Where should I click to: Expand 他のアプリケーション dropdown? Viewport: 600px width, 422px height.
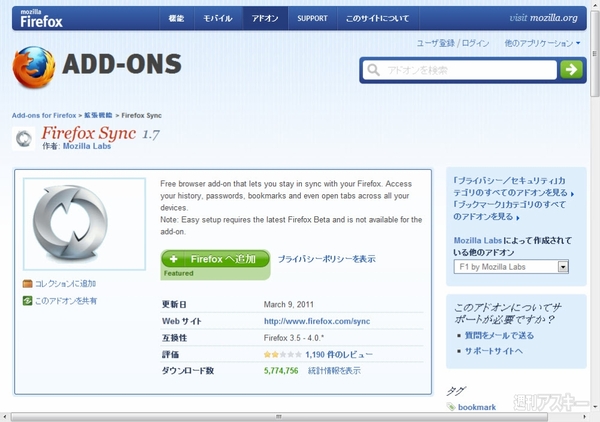click(x=542, y=43)
